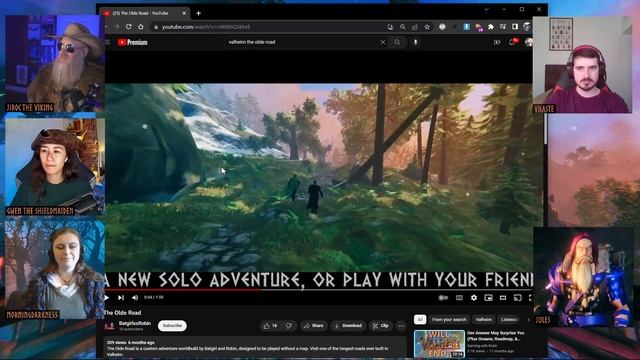Image resolution: width=640 pixels, height=360 pixels.
Task: Open YouTube account avatar menu
Action: (x=529, y=42)
